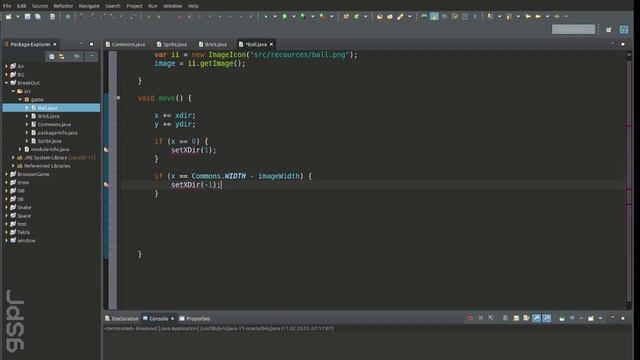Click the Open Perspective icon
Viewport: 640px width, 360px height.
(x=609, y=29)
